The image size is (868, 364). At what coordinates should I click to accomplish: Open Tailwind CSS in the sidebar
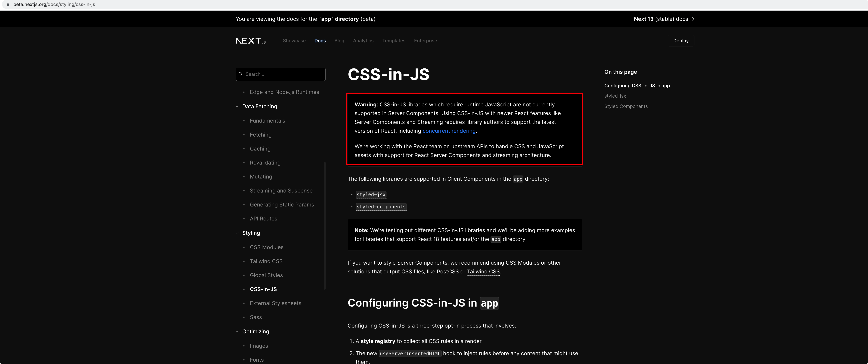[x=266, y=261]
